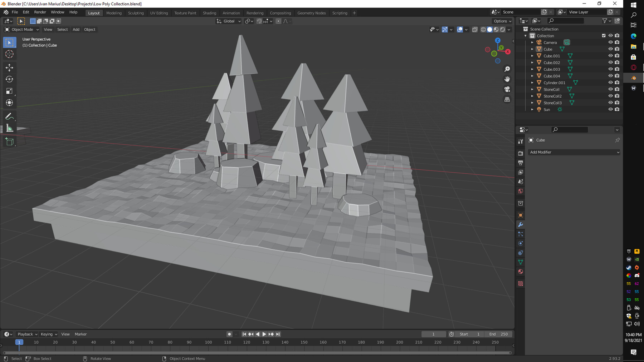Select the 3D Cursor tool
This screenshot has height=362, width=644.
10,54
